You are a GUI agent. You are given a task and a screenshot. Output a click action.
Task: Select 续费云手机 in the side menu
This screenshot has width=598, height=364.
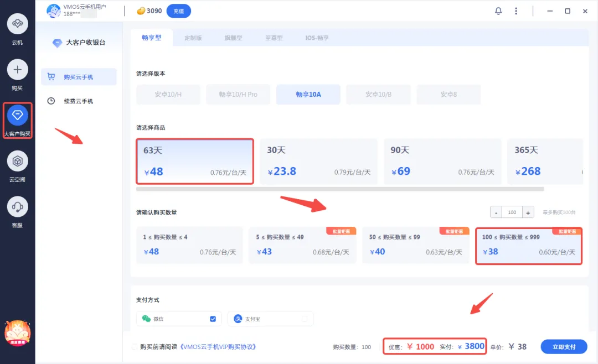[78, 101]
